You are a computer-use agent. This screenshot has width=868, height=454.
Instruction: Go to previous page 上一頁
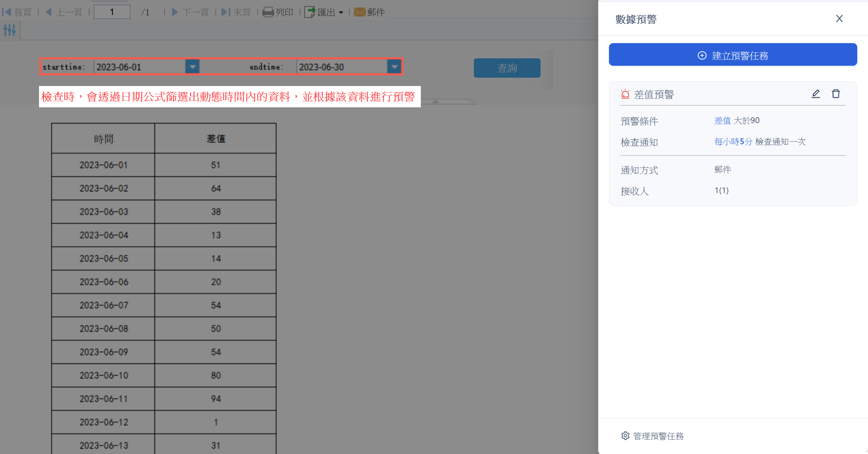click(x=64, y=12)
